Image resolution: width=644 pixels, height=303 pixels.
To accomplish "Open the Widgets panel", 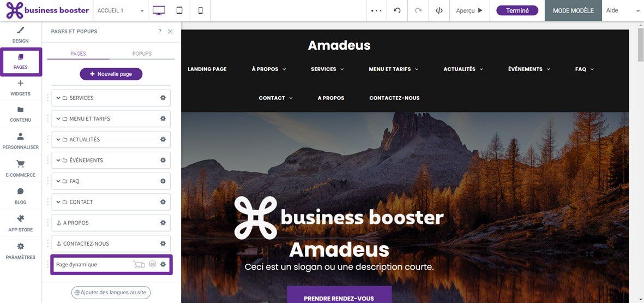I will click(21, 88).
